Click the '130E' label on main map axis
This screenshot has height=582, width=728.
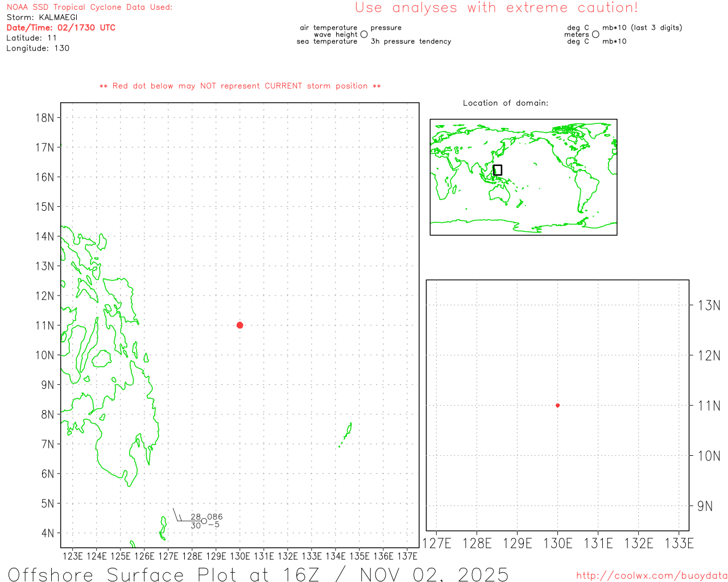tap(239, 556)
